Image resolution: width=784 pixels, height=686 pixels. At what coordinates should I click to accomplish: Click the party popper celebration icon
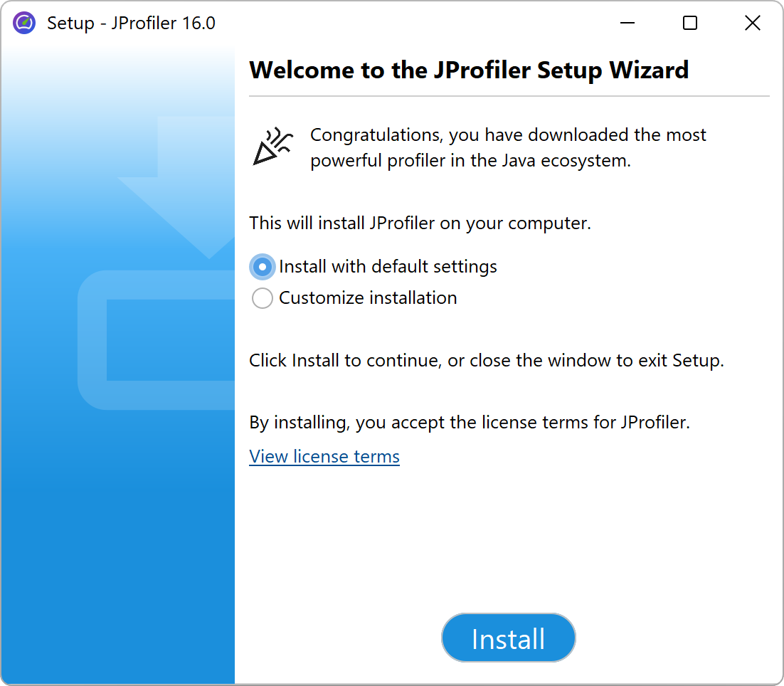pyautogui.click(x=272, y=147)
